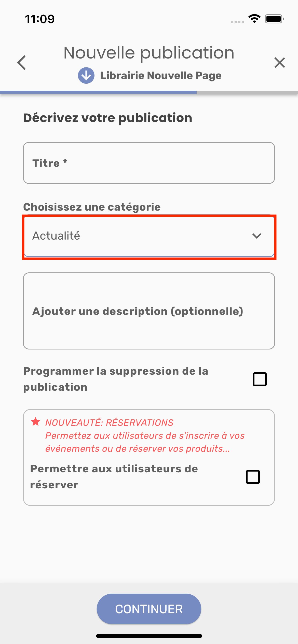Check the allow users to reserve box
Viewport: 298px width, 644px height.
click(x=253, y=477)
